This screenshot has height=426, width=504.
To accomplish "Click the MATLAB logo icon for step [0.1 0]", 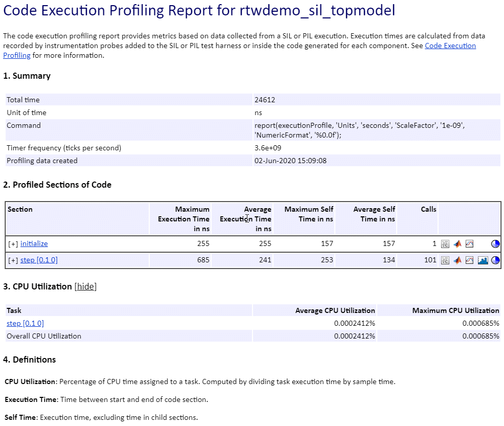I will [457, 260].
